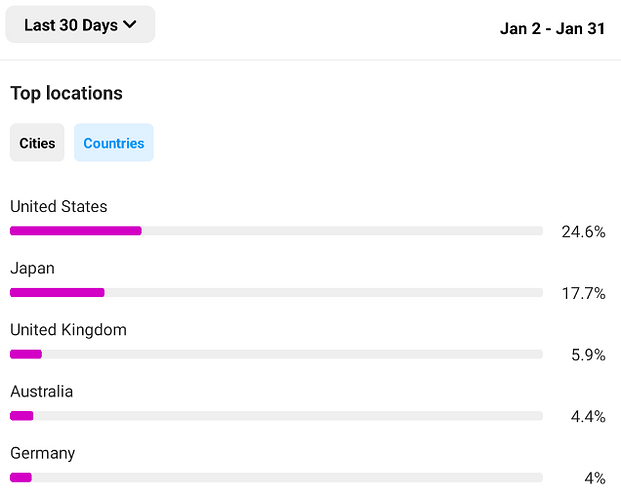This screenshot has height=500, width=621.
Task: Click the United Kingdom label
Action: coord(69,330)
